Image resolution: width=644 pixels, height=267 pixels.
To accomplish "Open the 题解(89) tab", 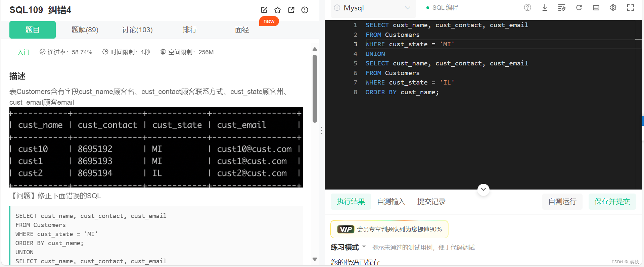I will click(85, 30).
